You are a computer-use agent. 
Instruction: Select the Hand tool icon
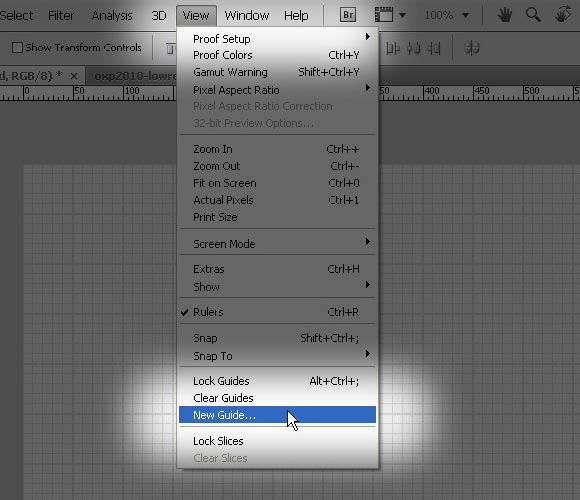coord(504,15)
